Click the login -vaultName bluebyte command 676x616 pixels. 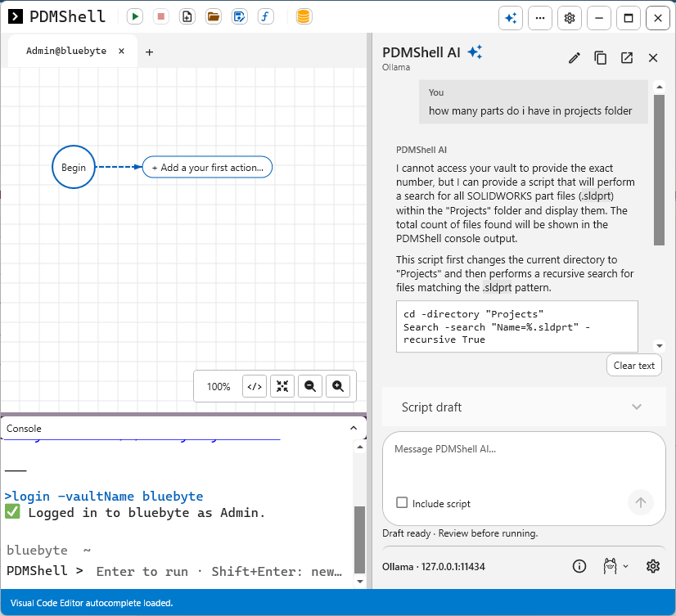(x=104, y=497)
